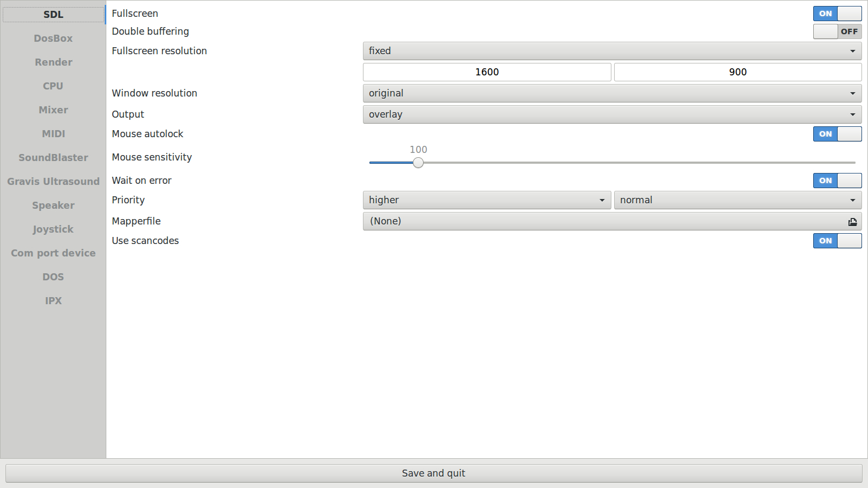Open Window resolution dropdown set to original
868x488 pixels.
pos(612,93)
